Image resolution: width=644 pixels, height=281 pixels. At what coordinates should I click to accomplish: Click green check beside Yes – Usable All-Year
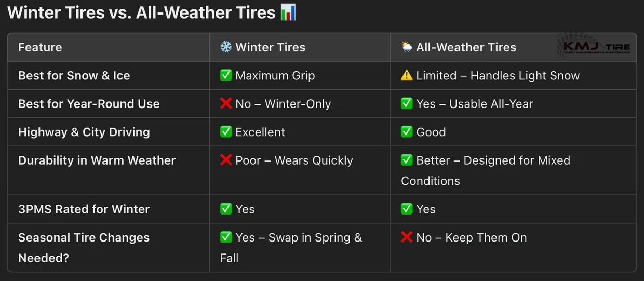pos(407,103)
